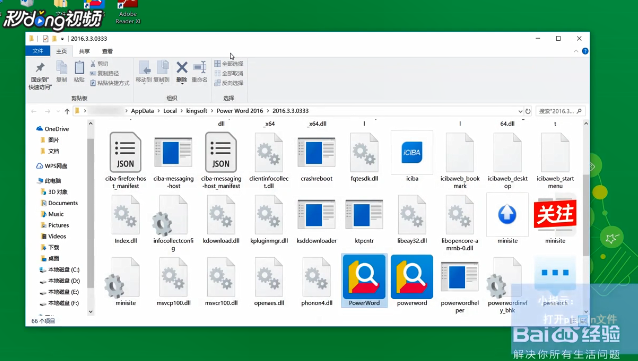
Task: Click the file list vertical scrollbar
Action: [586, 215]
